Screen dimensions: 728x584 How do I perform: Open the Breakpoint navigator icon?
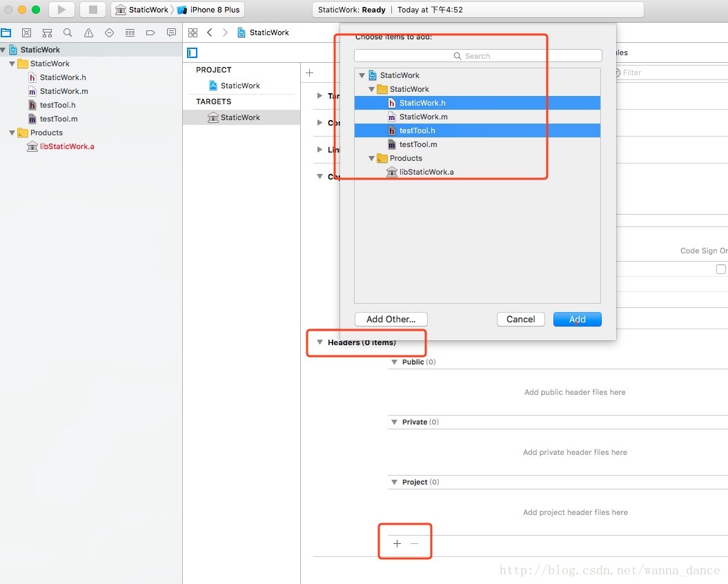150,32
